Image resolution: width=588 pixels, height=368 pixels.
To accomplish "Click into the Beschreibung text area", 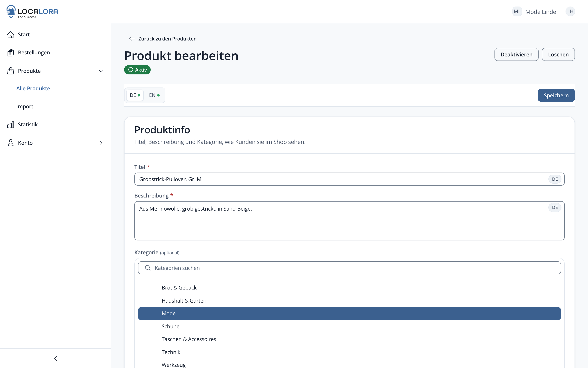I will pyautogui.click(x=349, y=221).
